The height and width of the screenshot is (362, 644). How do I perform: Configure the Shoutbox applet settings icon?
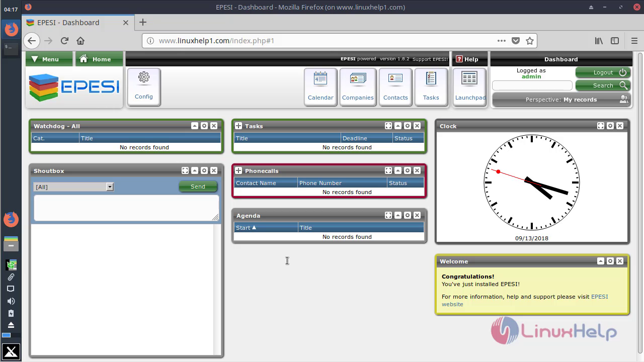click(204, 170)
